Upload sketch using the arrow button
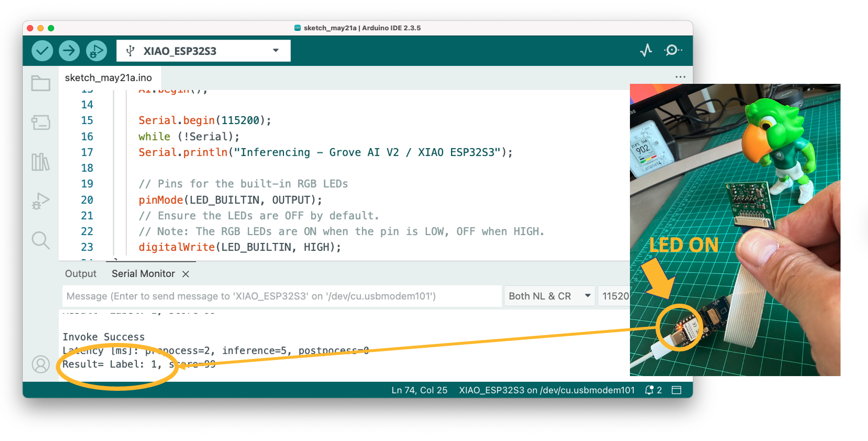Screen dimensions: 868x441 coord(69,51)
